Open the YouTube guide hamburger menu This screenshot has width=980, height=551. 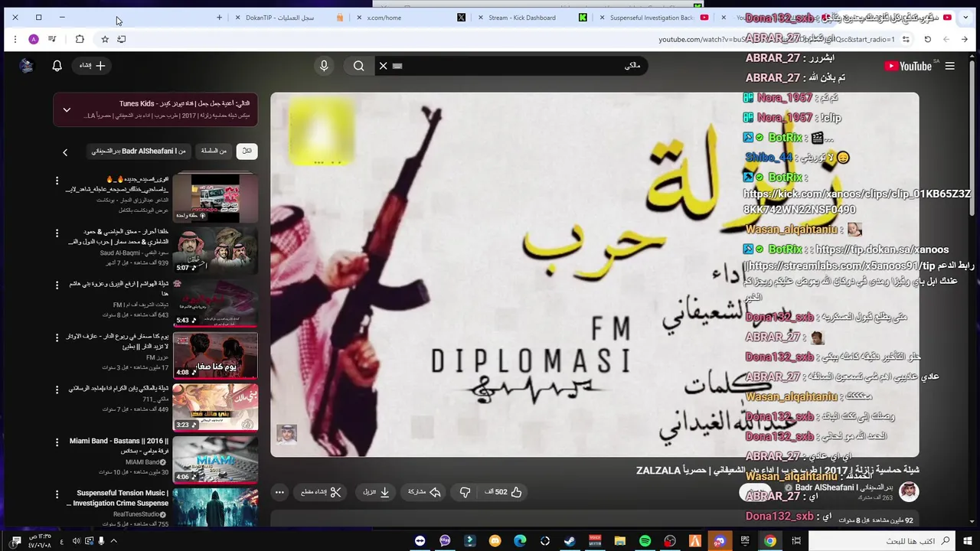(949, 66)
